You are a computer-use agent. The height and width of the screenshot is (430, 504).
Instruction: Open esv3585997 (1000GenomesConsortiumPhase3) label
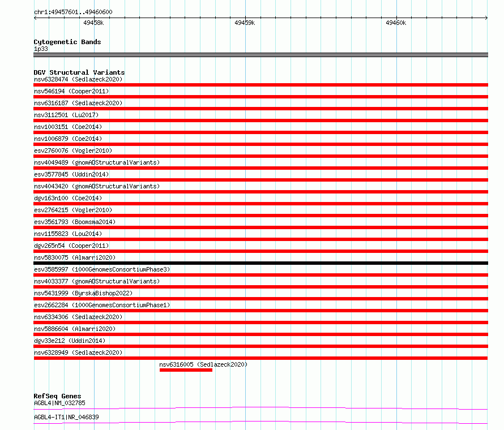(102, 269)
